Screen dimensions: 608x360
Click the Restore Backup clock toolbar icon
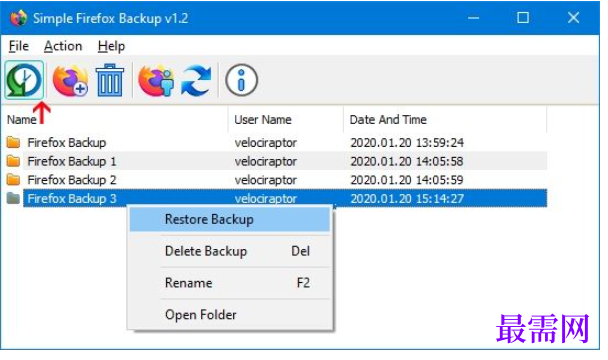point(24,80)
